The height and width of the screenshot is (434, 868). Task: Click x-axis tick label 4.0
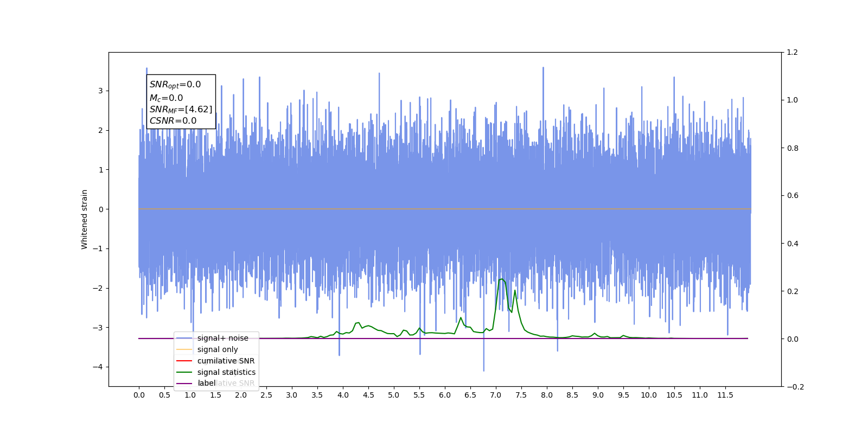pyautogui.click(x=343, y=395)
